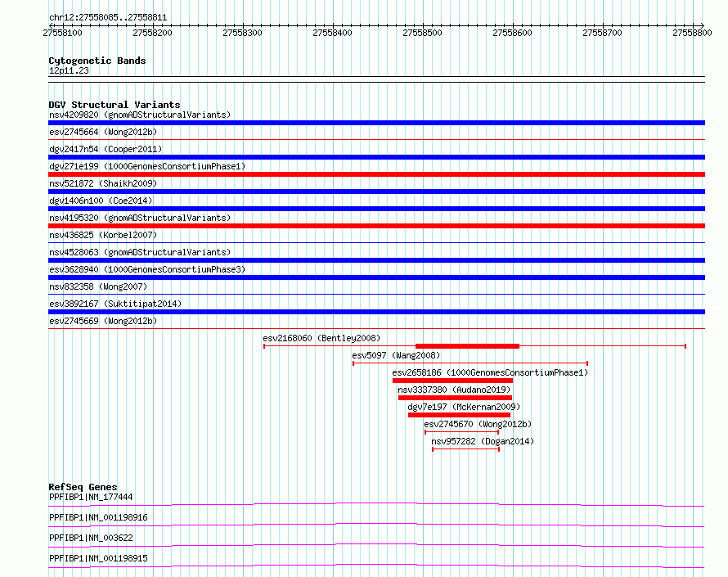
Task: Open PPFIBP1|NM_001198915 transcript label
Action: point(98,558)
